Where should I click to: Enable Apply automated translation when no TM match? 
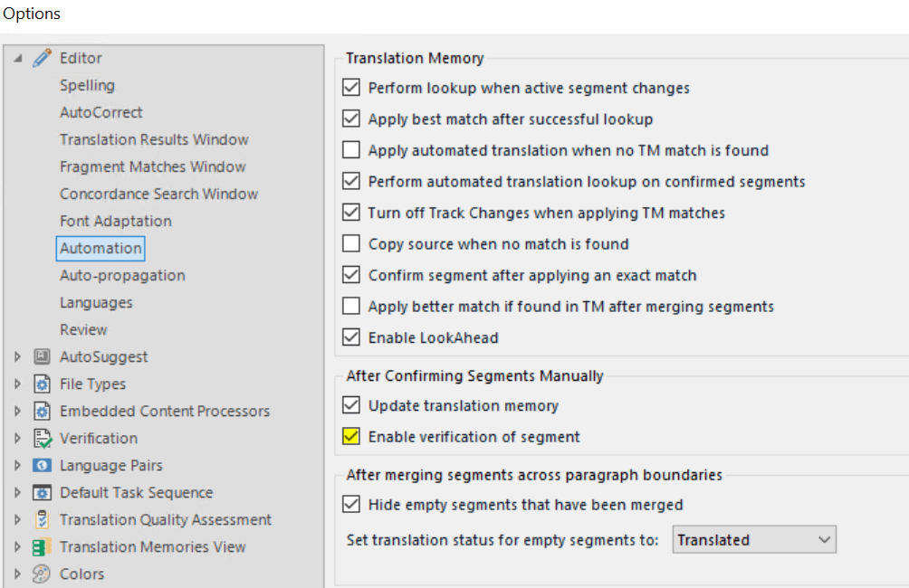click(x=350, y=150)
